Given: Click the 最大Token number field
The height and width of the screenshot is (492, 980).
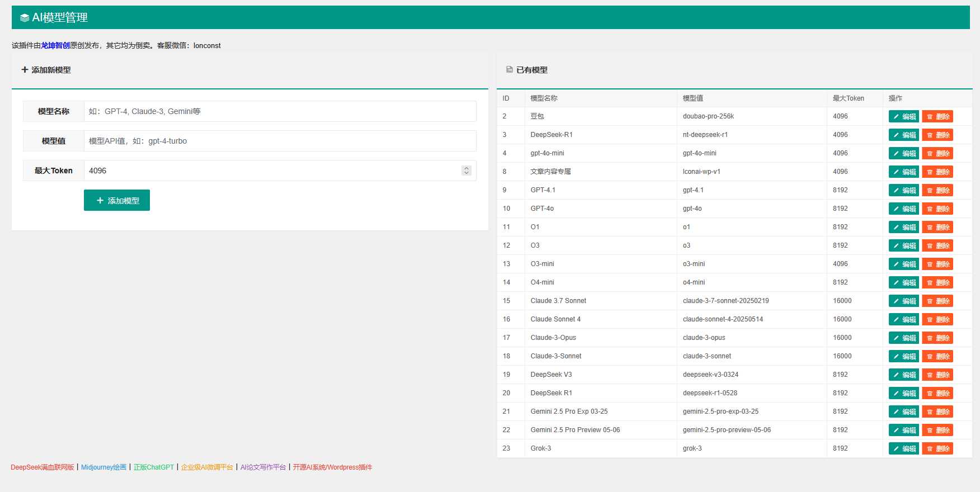Looking at the screenshot, I should tap(280, 171).
